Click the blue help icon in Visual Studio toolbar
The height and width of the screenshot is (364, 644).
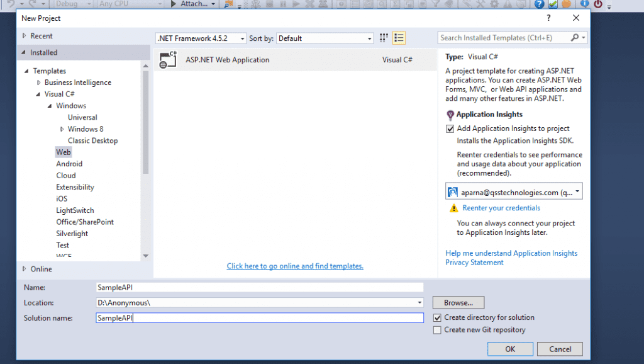(x=539, y=4)
